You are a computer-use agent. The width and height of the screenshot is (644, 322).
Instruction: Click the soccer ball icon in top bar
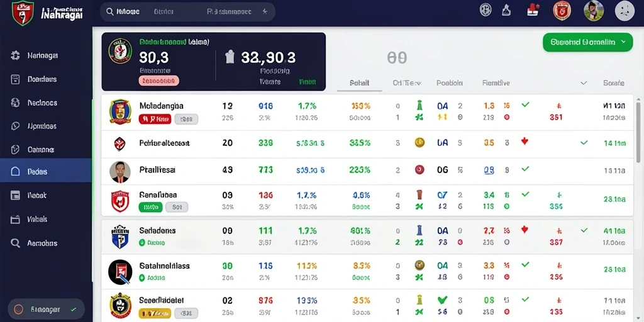(x=486, y=10)
